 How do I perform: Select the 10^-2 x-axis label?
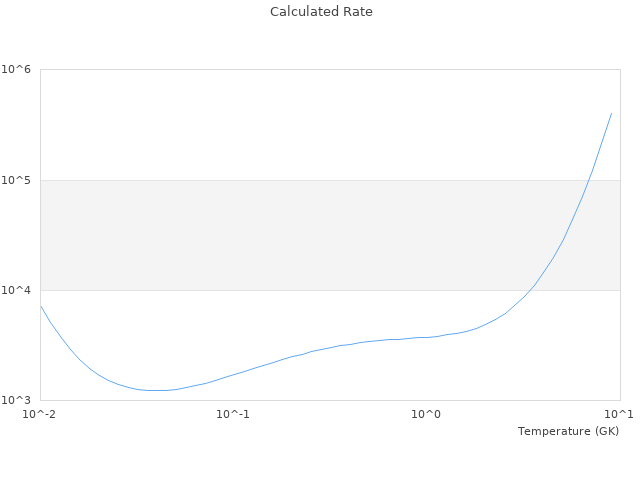coord(40,414)
